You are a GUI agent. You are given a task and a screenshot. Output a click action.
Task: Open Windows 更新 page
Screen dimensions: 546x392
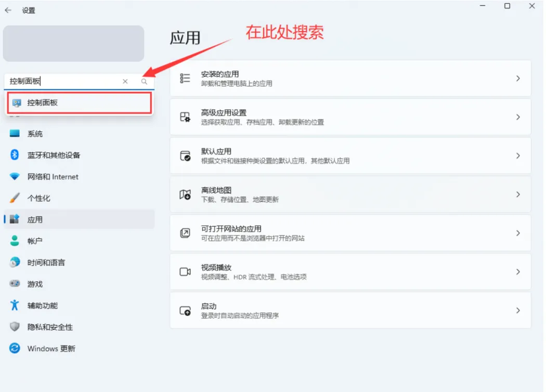point(51,348)
